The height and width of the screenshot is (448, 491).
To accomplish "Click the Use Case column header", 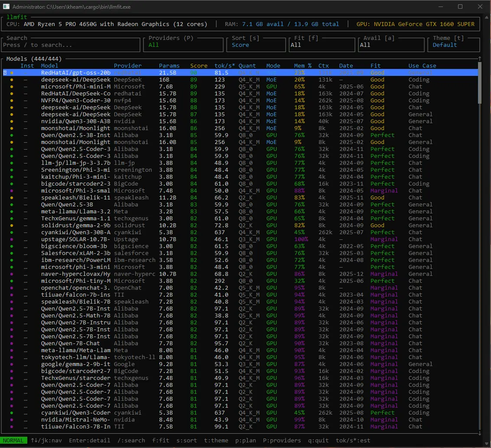I will coord(422,66).
